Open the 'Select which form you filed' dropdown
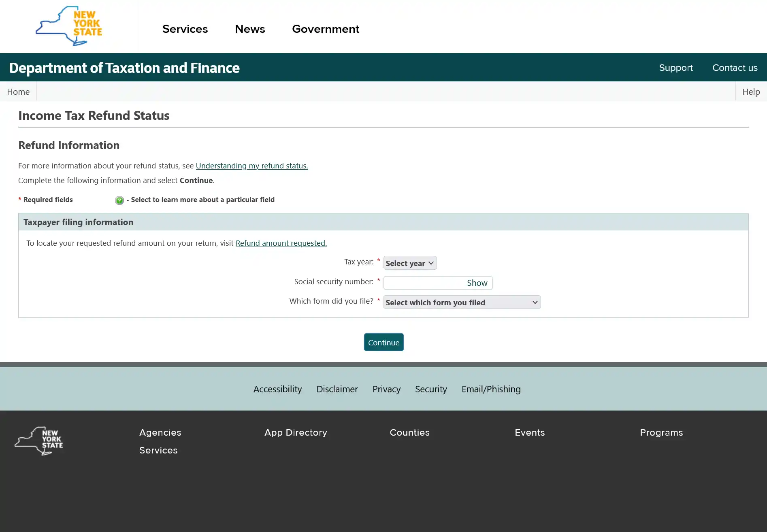Viewport: 767px width, 532px height. (x=462, y=302)
